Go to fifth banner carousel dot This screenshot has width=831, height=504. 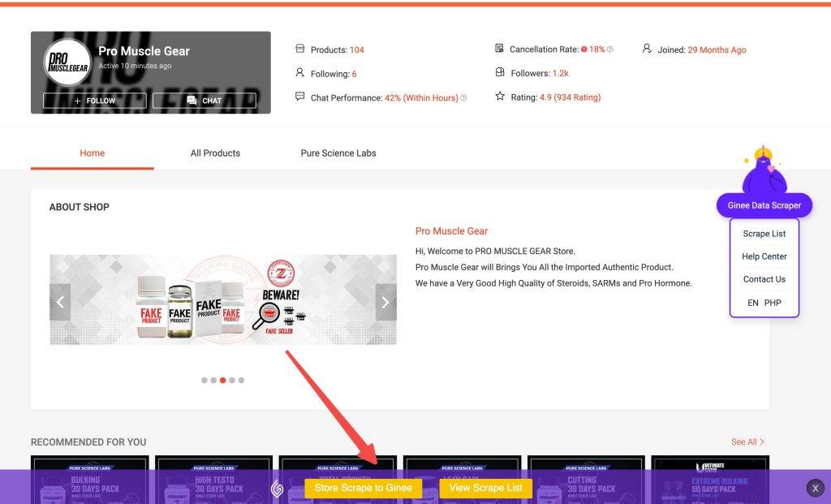click(x=241, y=380)
